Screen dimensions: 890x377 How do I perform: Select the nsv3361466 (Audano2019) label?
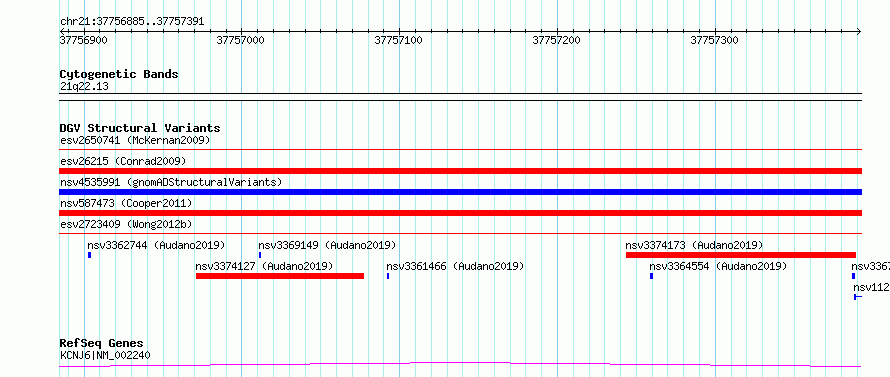455,266
